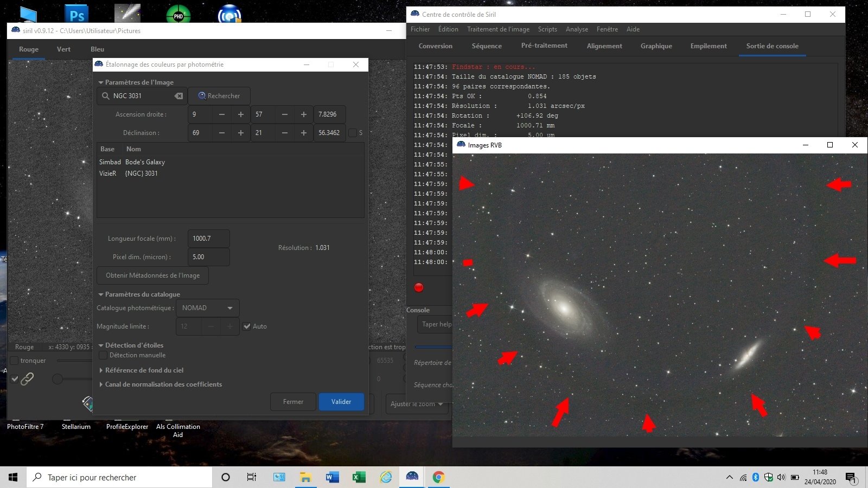Open Wi-Fi network tray icon
Image resolution: width=868 pixels, height=488 pixels.
[x=743, y=477]
